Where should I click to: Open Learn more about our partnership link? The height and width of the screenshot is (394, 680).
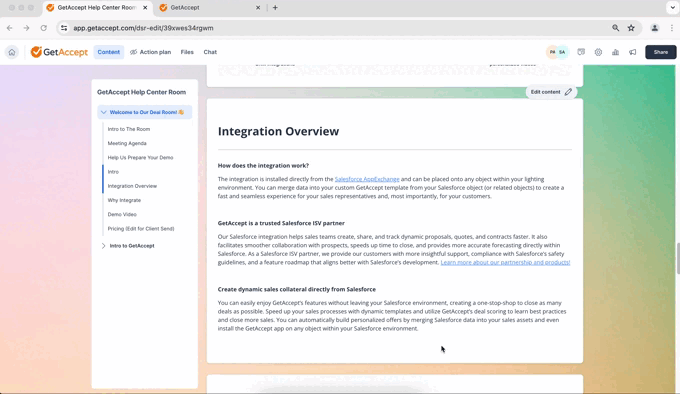click(505, 262)
